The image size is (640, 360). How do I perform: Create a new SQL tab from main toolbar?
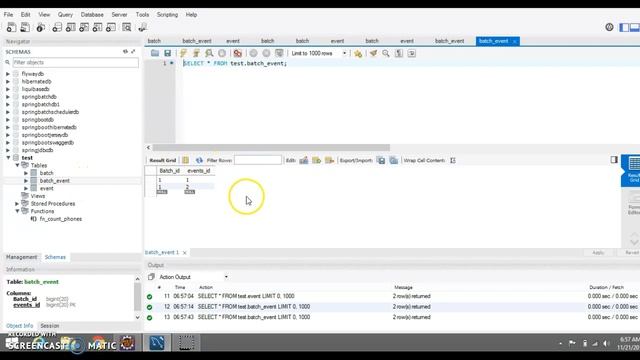pos(11,27)
